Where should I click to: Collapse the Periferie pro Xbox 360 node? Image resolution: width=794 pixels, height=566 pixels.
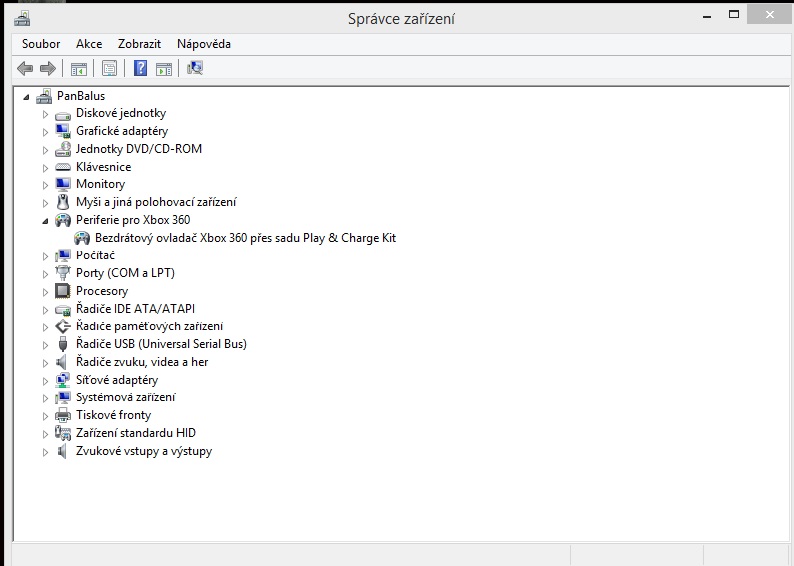[x=45, y=221]
